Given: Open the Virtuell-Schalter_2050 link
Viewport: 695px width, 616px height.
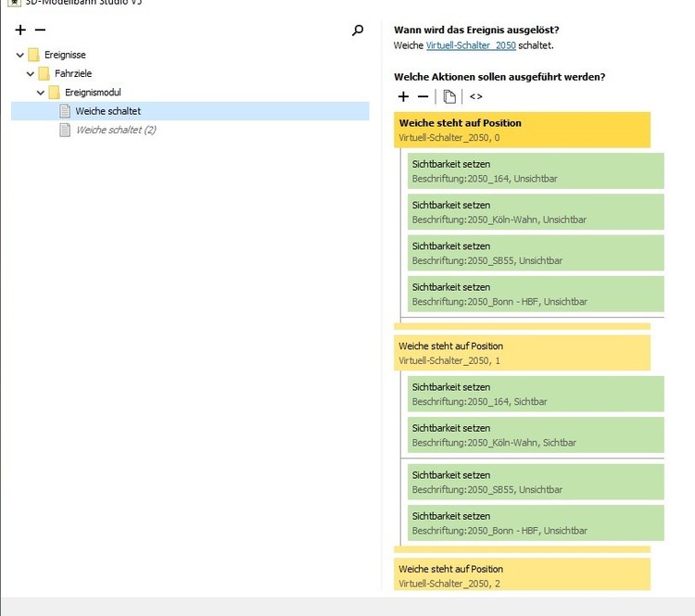Looking at the screenshot, I should point(471,45).
